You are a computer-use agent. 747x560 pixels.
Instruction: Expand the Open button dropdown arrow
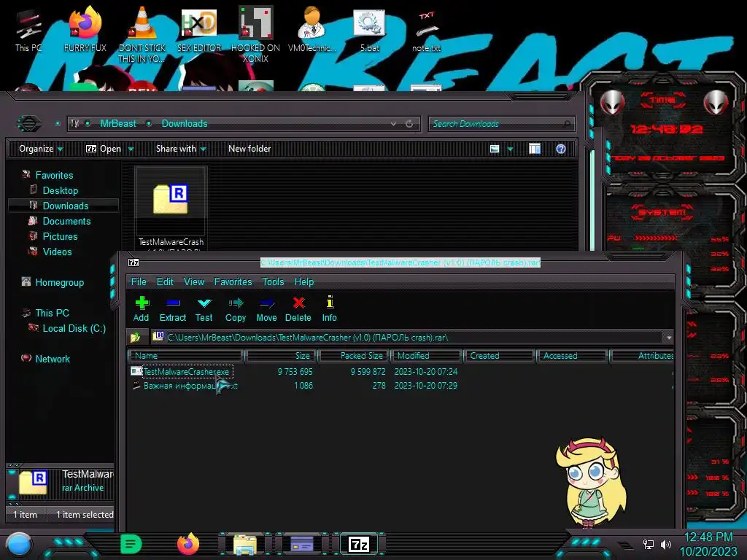131,149
